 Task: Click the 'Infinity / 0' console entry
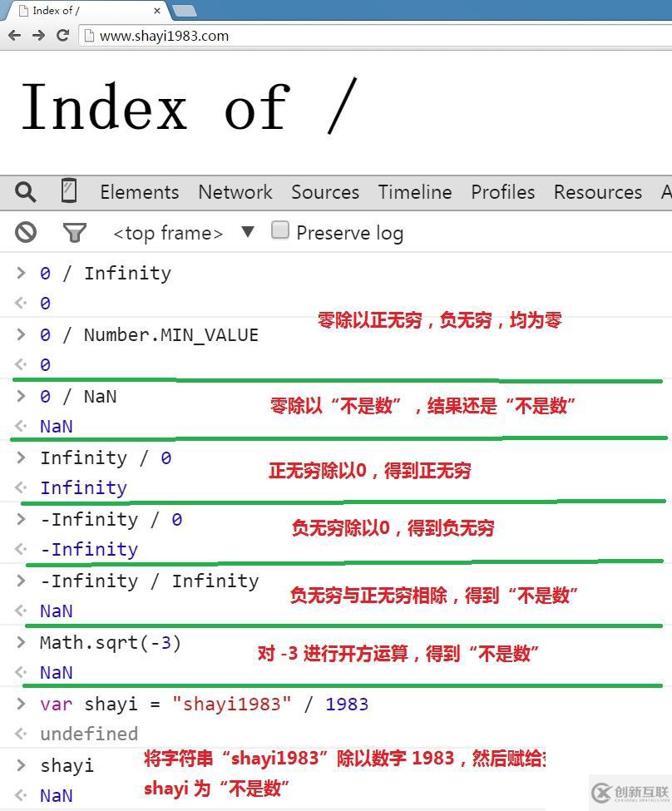tap(106, 458)
